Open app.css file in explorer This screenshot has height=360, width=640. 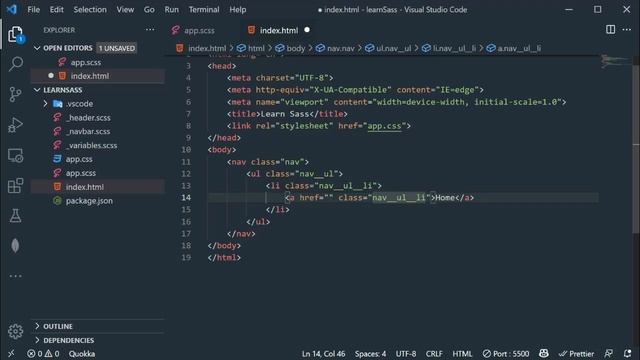79,159
